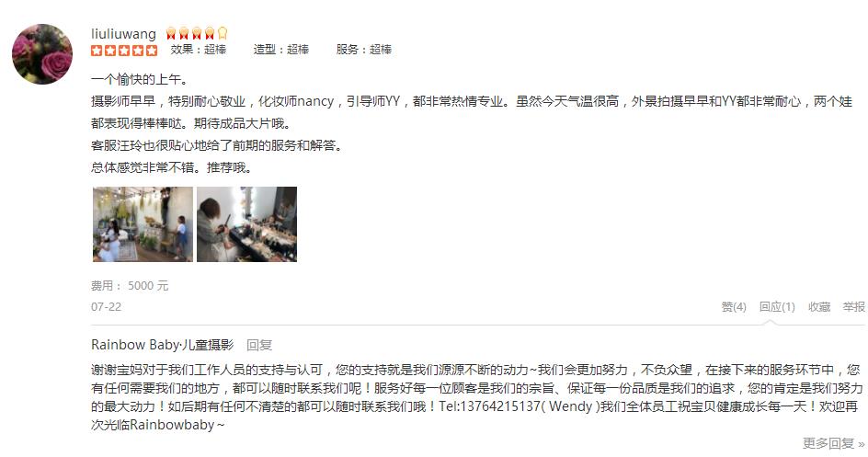Open Rainbow Baby·儿童摄影 merchant link
Viewport: 868px width, 457px height.
pyautogui.click(x=163, y=345)
